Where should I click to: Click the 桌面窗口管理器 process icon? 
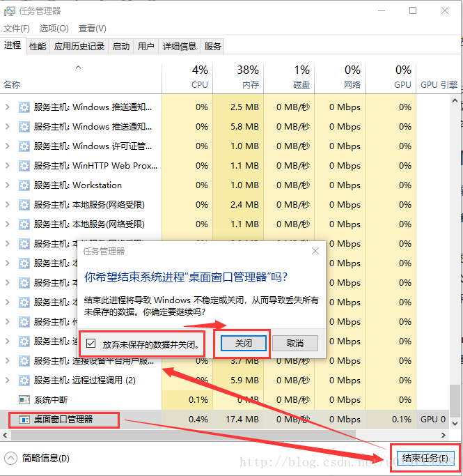[24, 420]
